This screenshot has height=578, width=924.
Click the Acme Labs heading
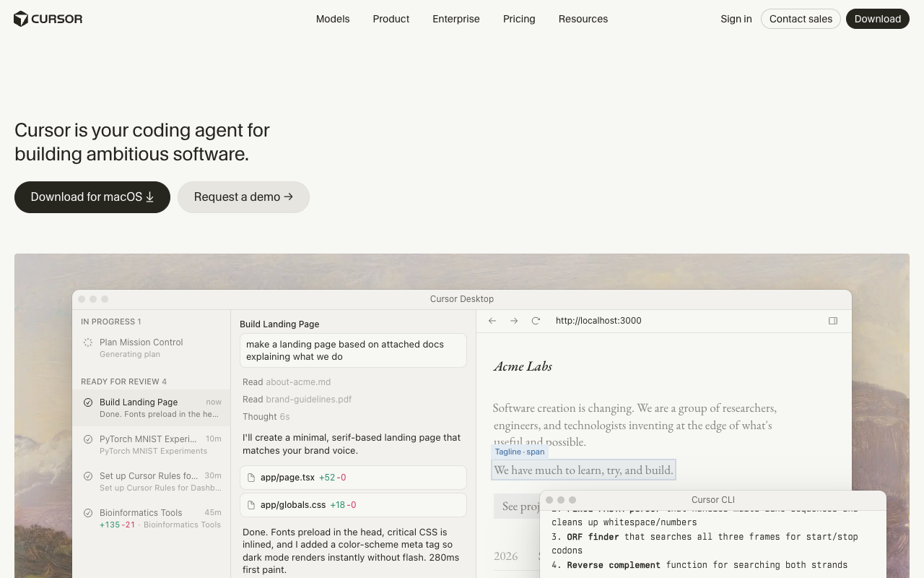pos(523,366)
